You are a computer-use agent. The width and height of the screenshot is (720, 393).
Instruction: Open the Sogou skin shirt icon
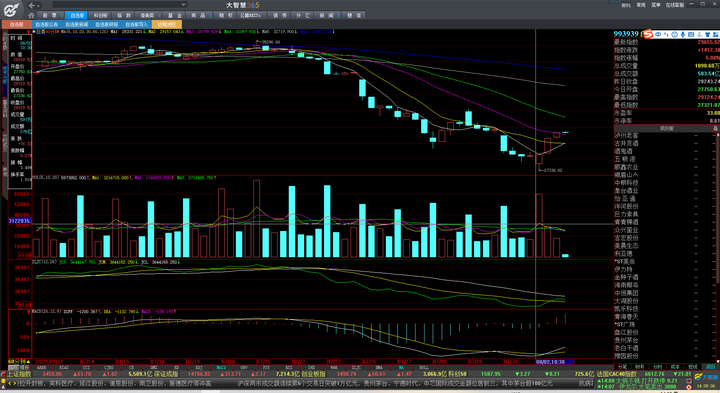(708, 34)
